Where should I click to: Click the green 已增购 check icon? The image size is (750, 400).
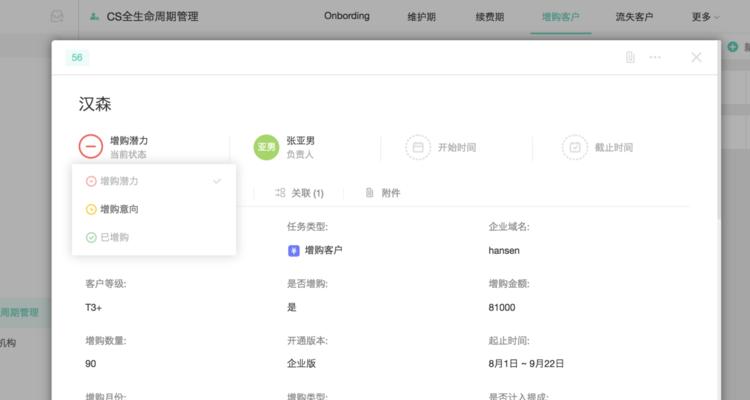pos(91,237)
